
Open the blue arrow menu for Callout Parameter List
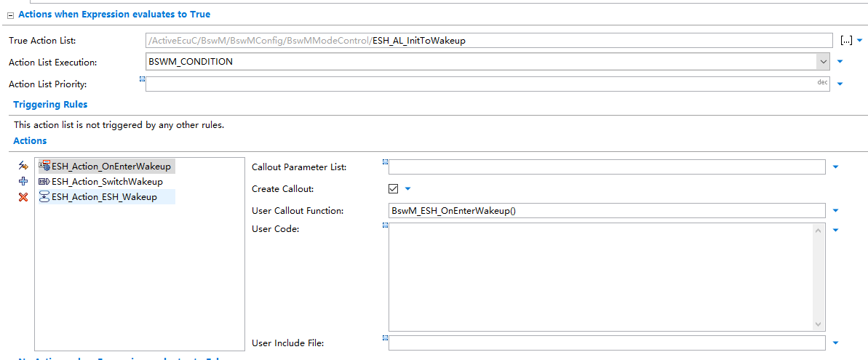point(836,167)
